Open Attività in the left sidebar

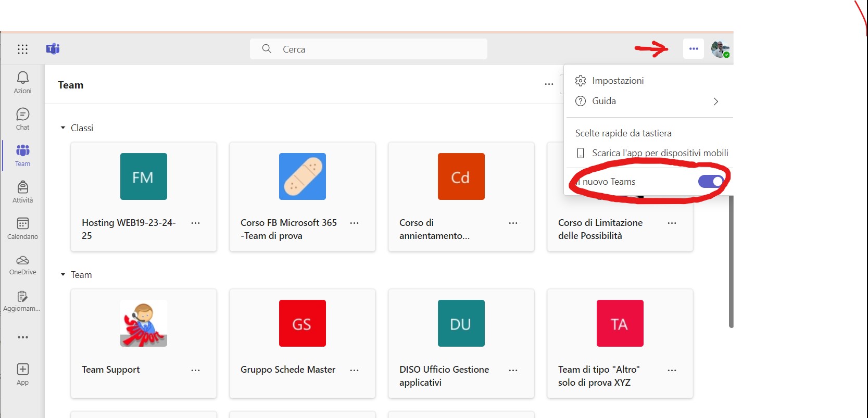[22, 192]
